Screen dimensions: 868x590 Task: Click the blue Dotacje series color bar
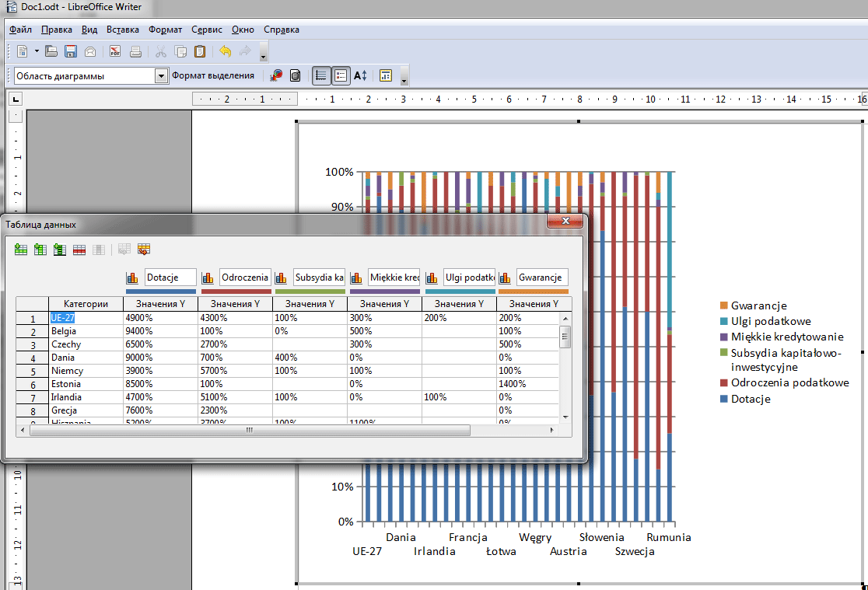[x=160, y=292]
